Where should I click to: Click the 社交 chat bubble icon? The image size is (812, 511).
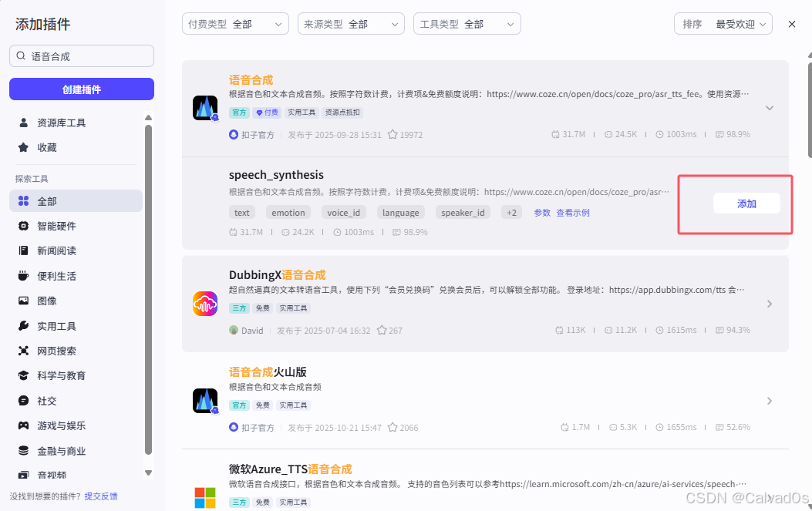click(x=23, y=401)
